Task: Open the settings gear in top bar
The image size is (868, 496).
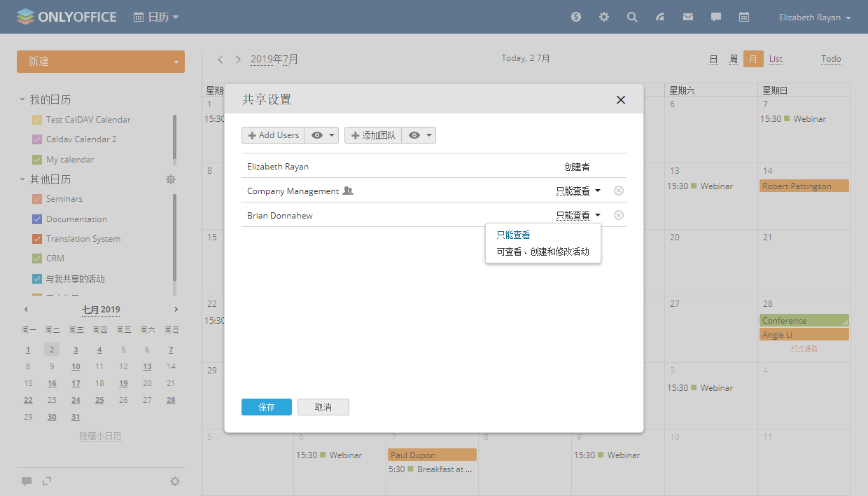Action: point(604,17)
